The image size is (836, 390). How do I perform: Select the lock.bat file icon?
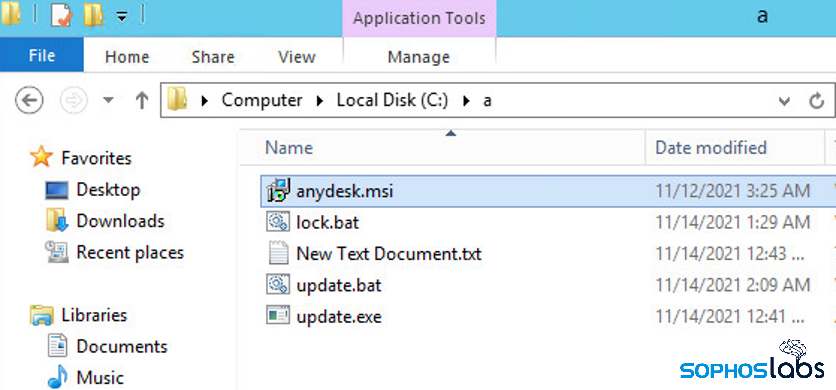(278, 222)
